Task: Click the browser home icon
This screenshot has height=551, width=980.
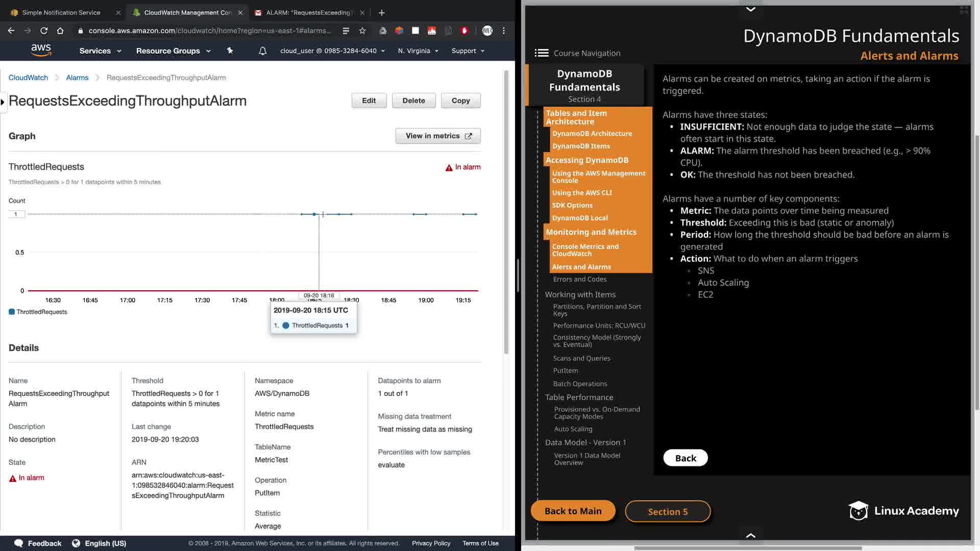Action: [x=60, y=31]
